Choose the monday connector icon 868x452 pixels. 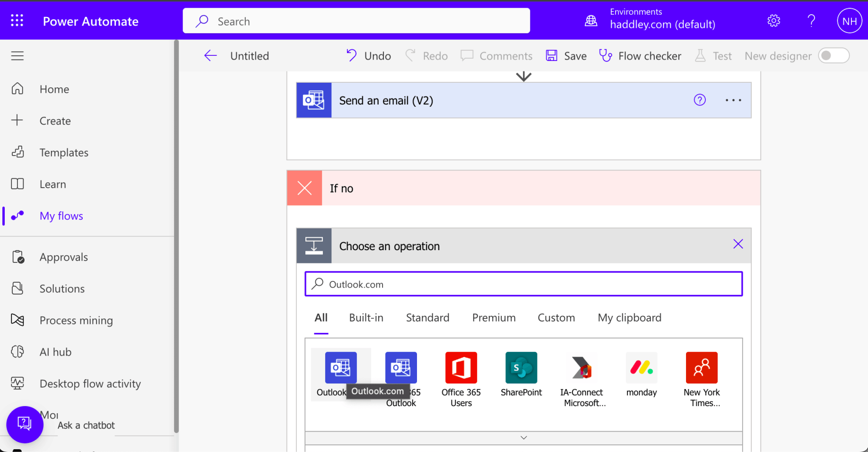click(x=641, y=368)
